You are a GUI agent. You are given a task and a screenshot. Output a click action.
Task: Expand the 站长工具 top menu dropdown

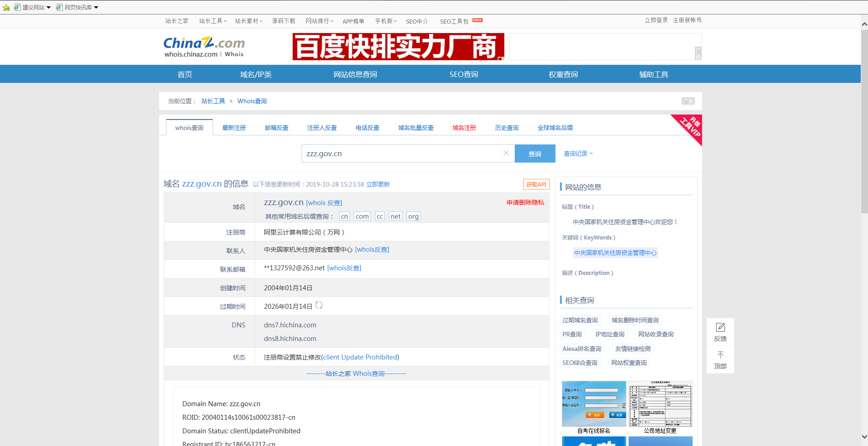[213, 21]
